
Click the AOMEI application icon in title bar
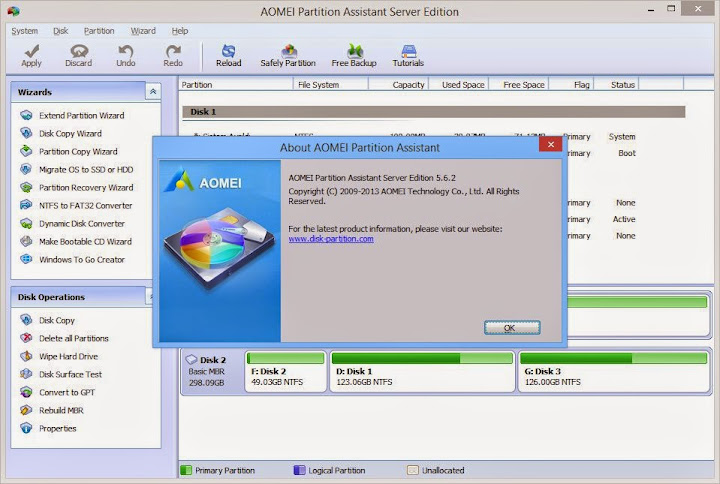tap(13, 11)
